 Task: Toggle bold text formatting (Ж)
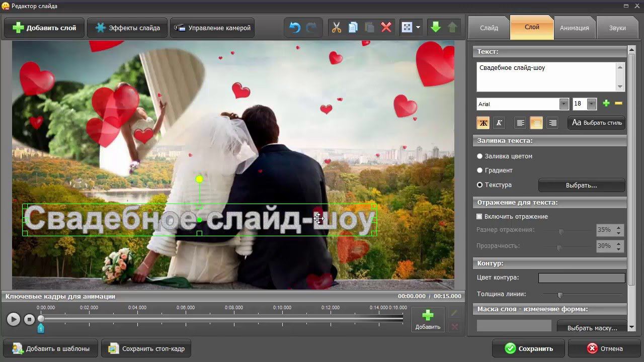[x=483, y=123]
